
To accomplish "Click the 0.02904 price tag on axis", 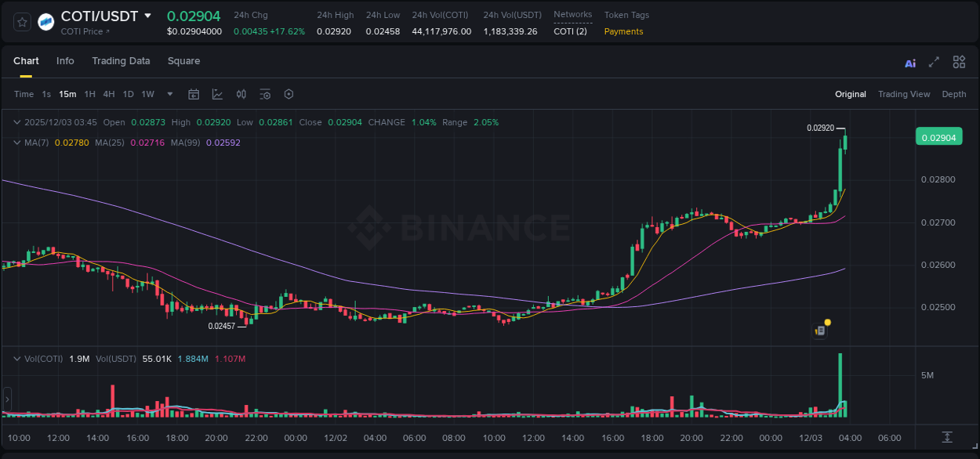I will click(x=938, y=136).
